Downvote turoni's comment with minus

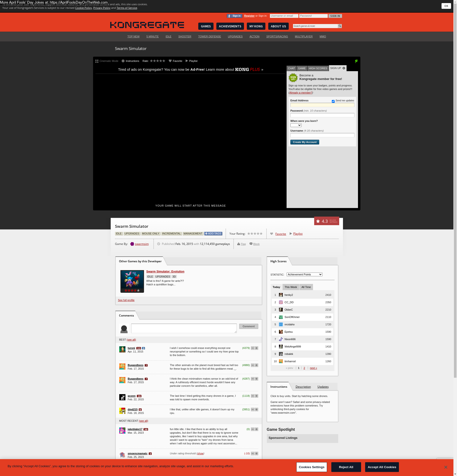[253, 348]
